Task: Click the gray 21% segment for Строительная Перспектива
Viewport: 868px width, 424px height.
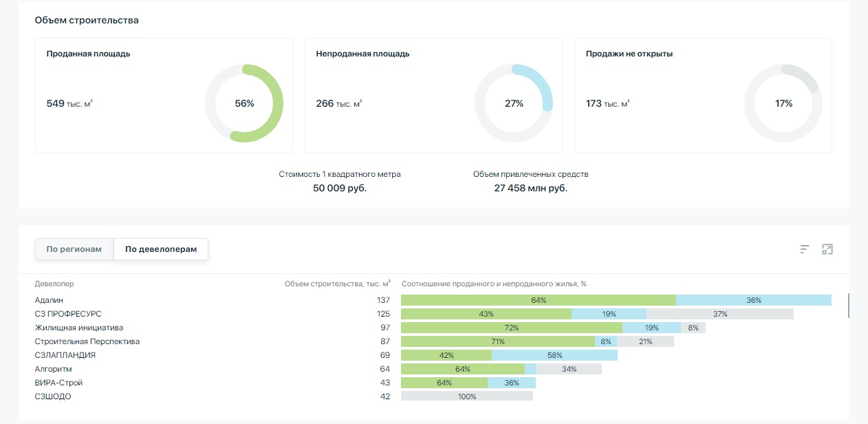Action: point(645,341)
